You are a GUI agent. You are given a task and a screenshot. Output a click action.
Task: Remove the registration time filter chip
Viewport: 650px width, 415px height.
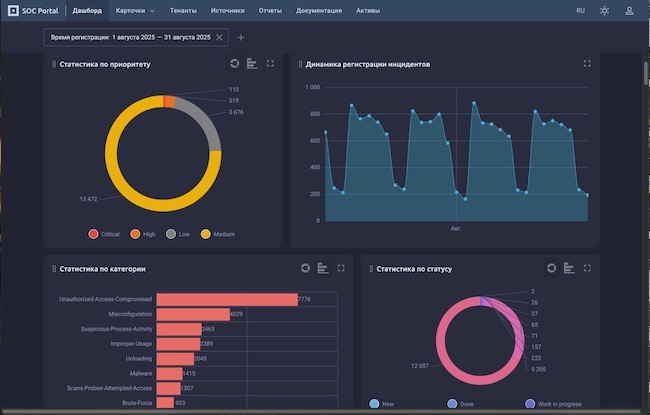(x=220, y=37)
